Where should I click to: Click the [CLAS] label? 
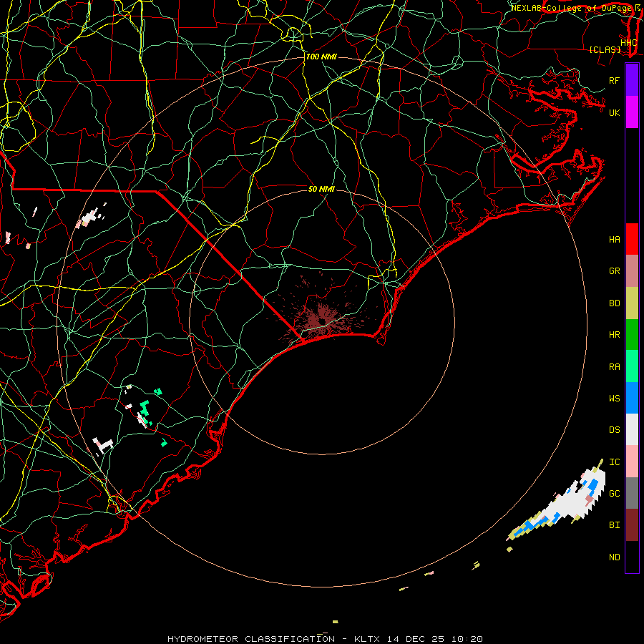605,49
